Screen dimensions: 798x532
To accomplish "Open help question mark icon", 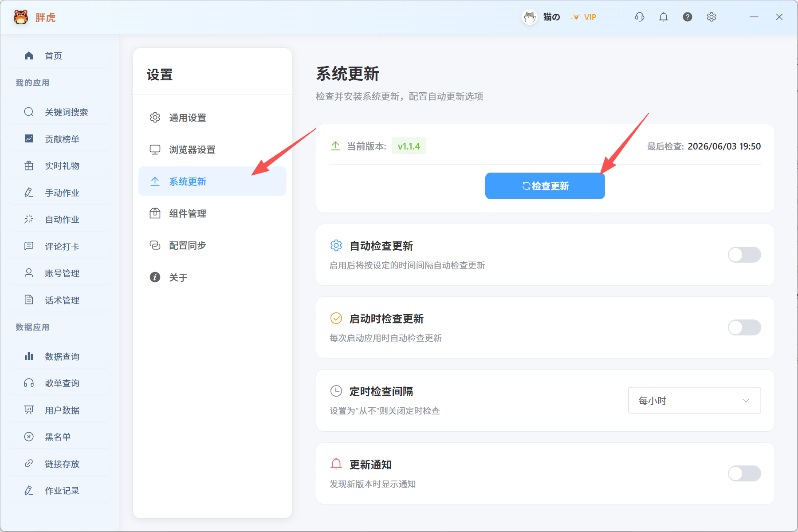I will (687, 17).
